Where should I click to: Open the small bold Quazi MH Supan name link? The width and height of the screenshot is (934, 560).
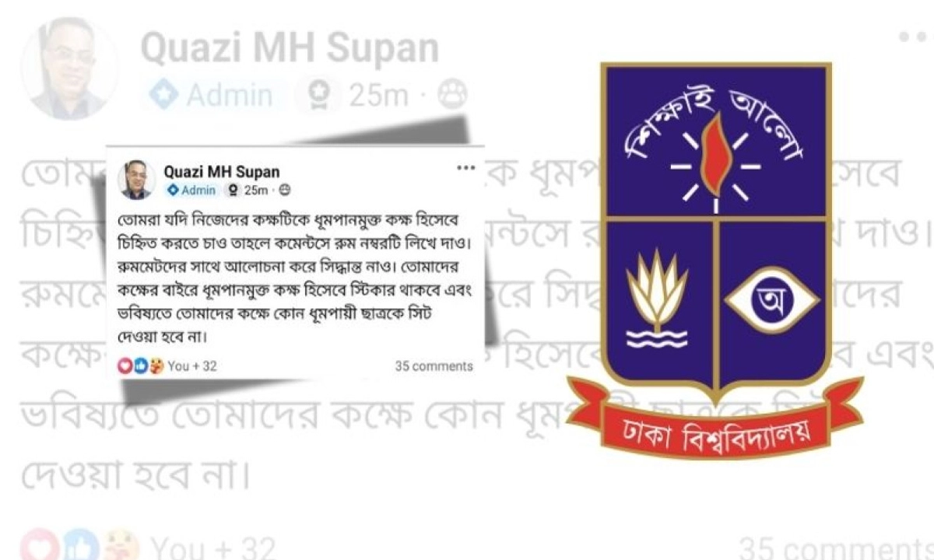pyautogui.click(x=221, y=171)
